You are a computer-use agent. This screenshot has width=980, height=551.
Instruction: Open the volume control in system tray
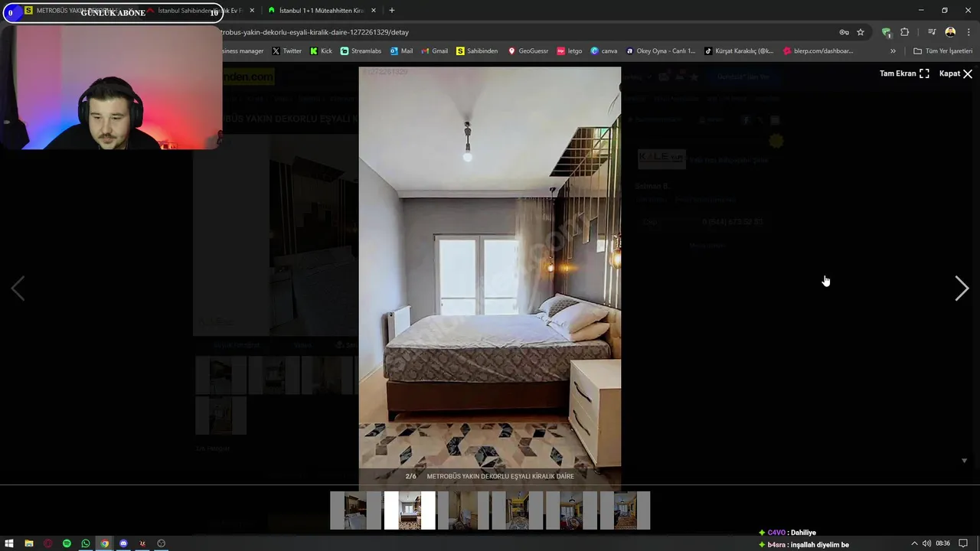[x=926, y=543]
